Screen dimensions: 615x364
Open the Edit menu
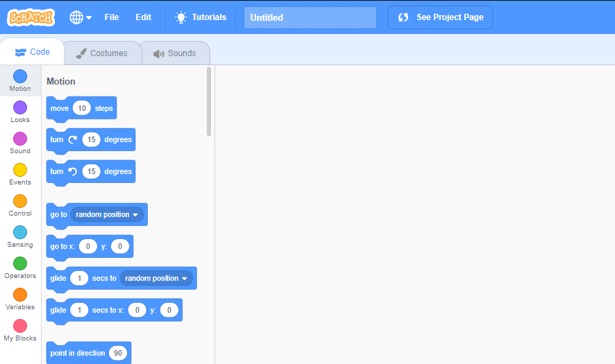143,17
